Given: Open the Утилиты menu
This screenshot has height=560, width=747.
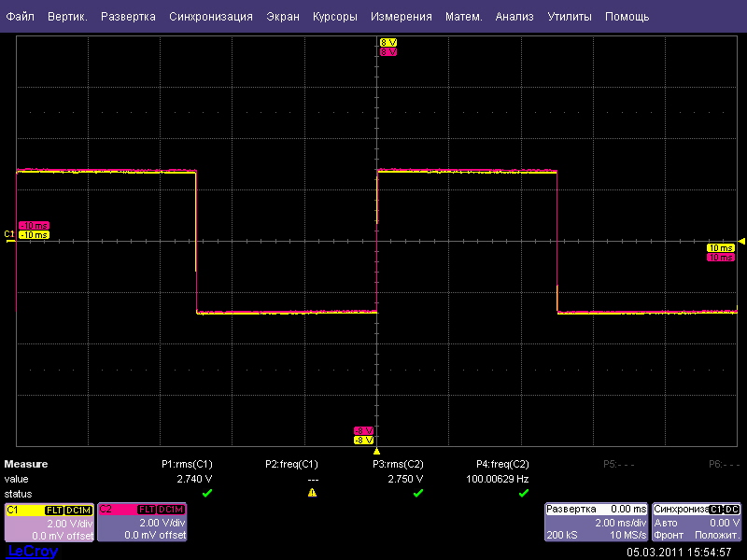Looking at the screenshot, I should click(569, 17).
